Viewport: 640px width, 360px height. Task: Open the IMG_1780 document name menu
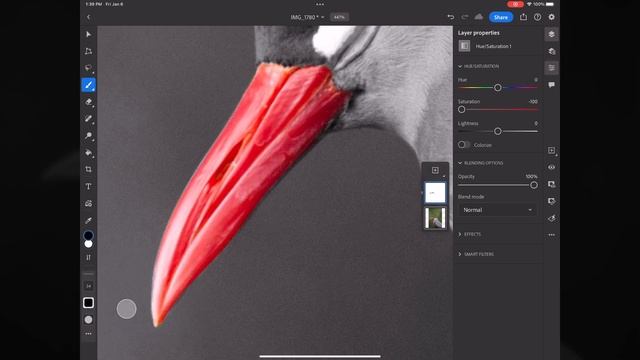click(x=307, y=17)
